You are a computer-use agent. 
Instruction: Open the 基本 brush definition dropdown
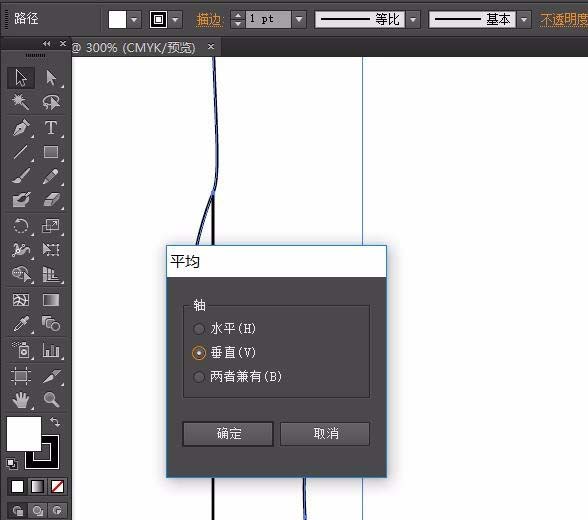coord(524,19)
